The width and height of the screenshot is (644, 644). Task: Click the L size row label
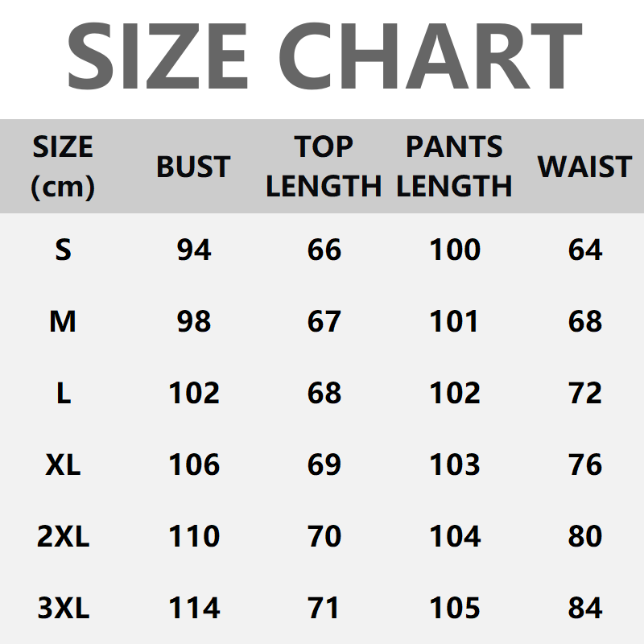[x=63, y=394]
